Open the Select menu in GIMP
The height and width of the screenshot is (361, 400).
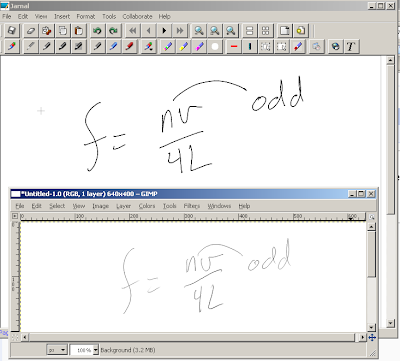(57, 206)
